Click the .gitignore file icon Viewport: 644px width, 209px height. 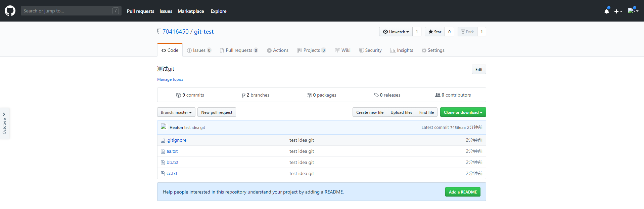[163, 140]
